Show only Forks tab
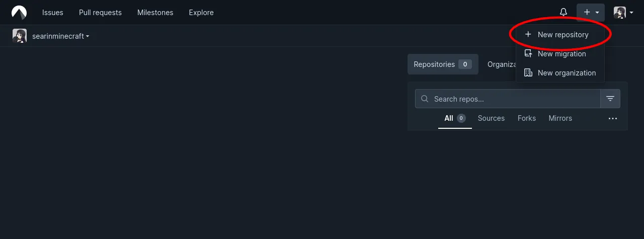Image resolution: width=644 pixels, height=239 pixels. [527, 118]
